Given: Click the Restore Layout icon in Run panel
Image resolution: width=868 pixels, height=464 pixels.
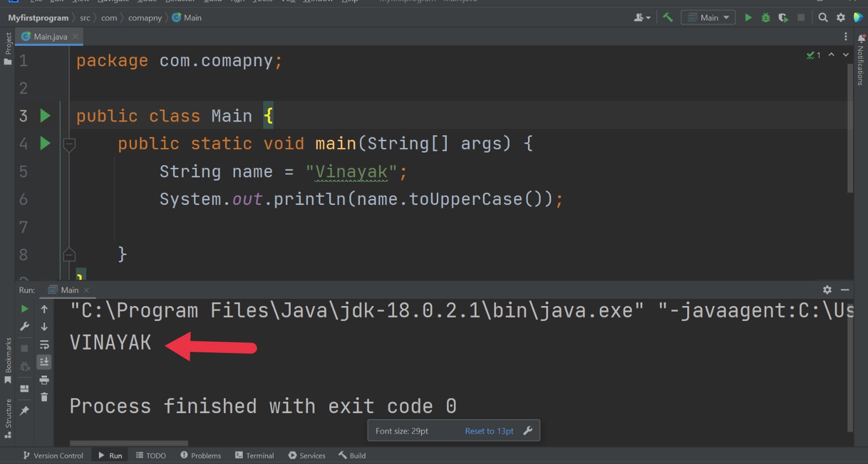Looking at the screenshot, I should pyautogui.click(x=24, y=388).
